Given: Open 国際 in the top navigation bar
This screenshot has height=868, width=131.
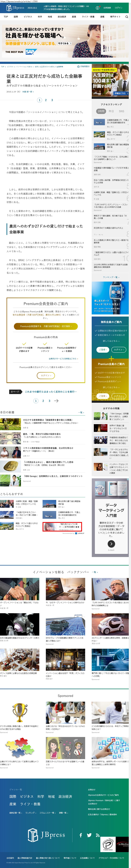Looking at the screenshot, I should coord(16,17).
